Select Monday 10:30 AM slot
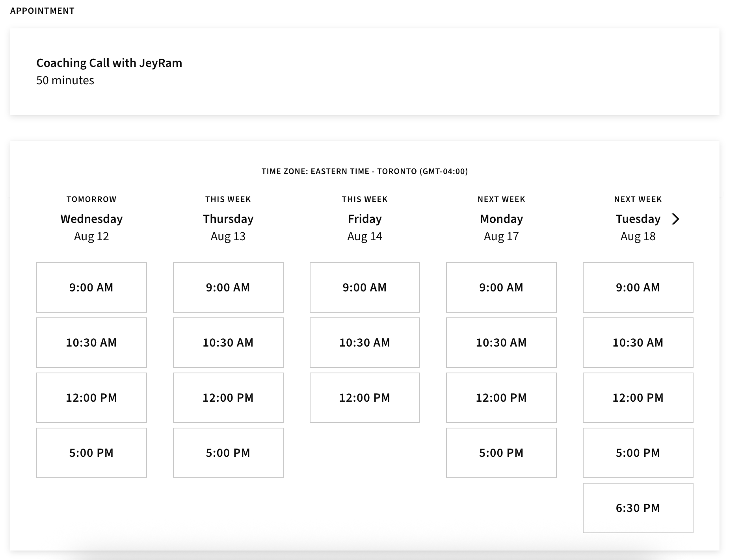 [501, 343]
